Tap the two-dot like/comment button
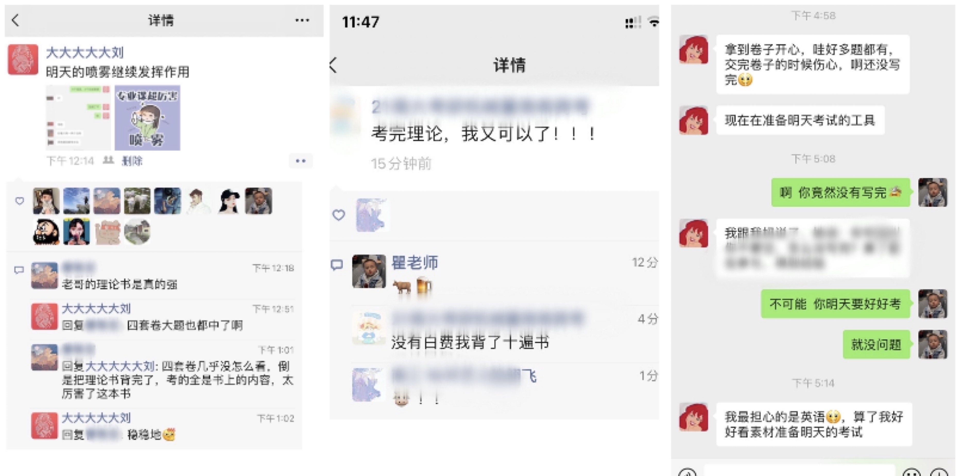This screenshot has width=980, height=476. pyautogui.click(x=300, y=161)
